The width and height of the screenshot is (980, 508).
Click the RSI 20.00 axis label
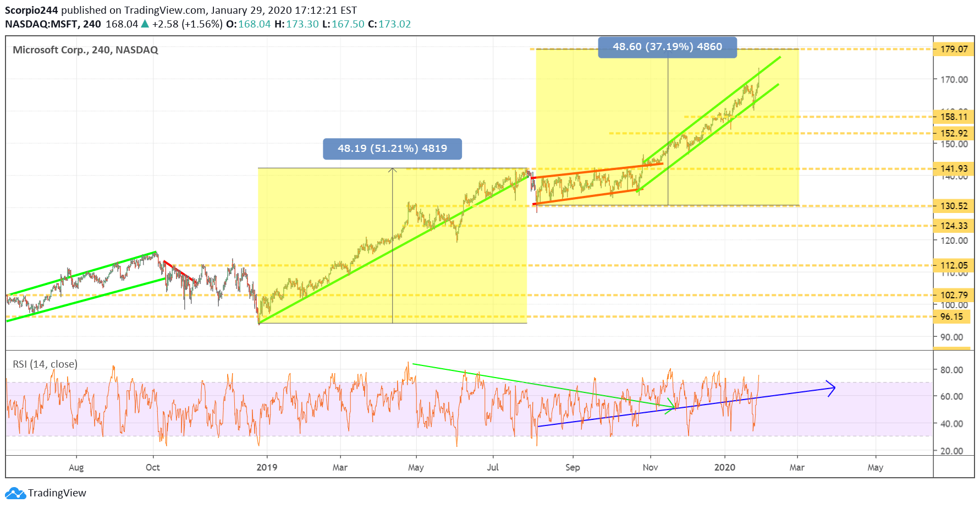coord(951,451)
